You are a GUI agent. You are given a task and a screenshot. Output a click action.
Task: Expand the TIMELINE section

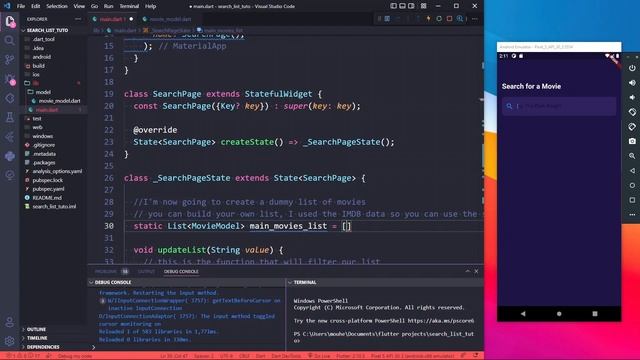[37, 338]
